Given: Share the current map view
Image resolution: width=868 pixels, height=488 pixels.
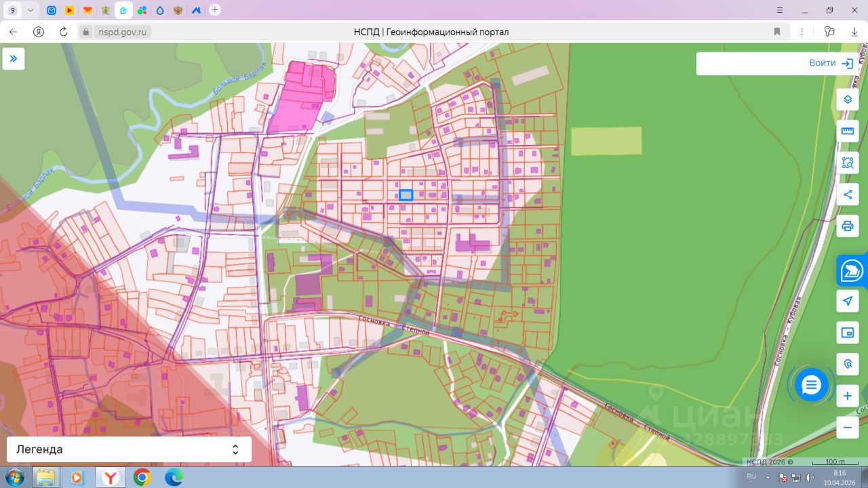Looking at the screenshot, I should click(x=847, y=195).
